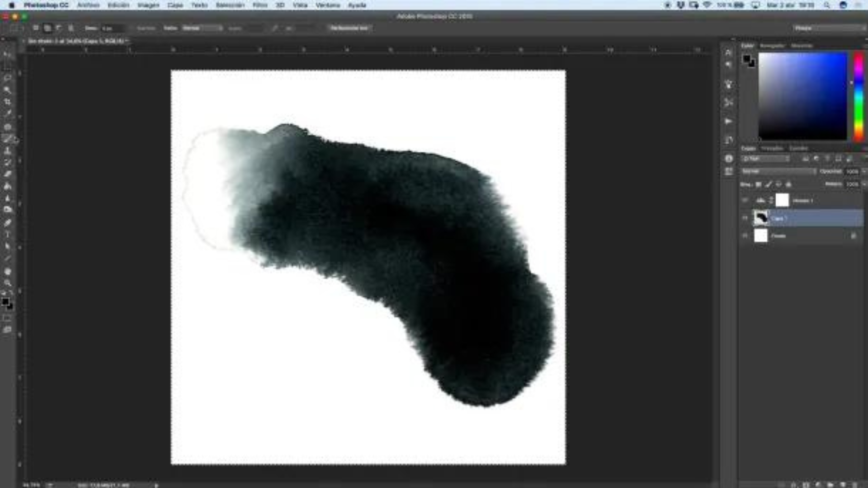Open Spotlight search in the macOS menu bar
The image size is (868, 488).
[x=827, y=5]
